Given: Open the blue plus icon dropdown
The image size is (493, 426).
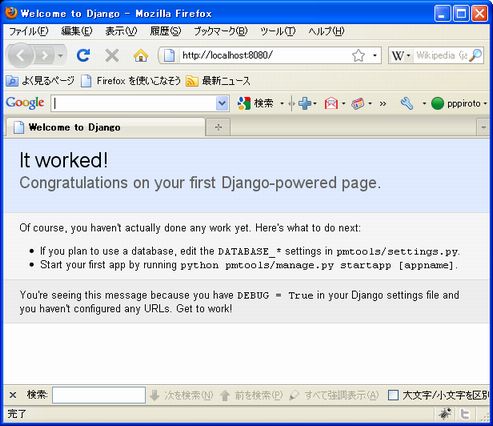Looking at the screenshot, I should 315,104.
